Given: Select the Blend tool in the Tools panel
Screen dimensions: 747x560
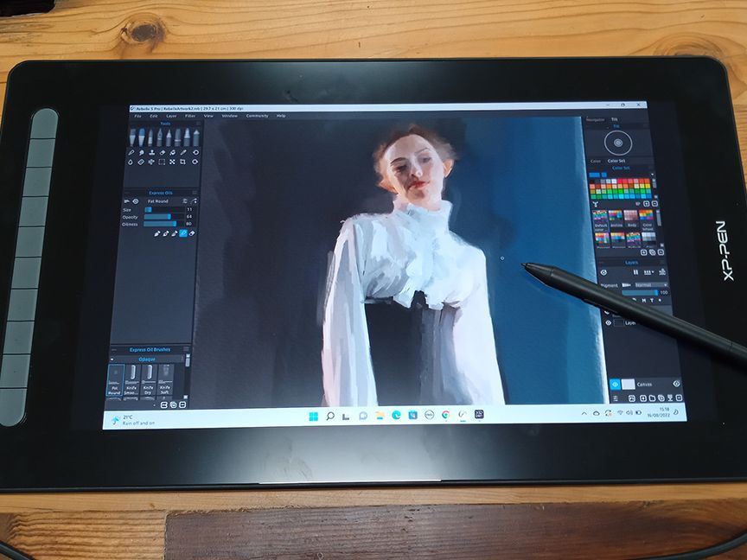Looking at the screenshot, I should click(131, 153).
